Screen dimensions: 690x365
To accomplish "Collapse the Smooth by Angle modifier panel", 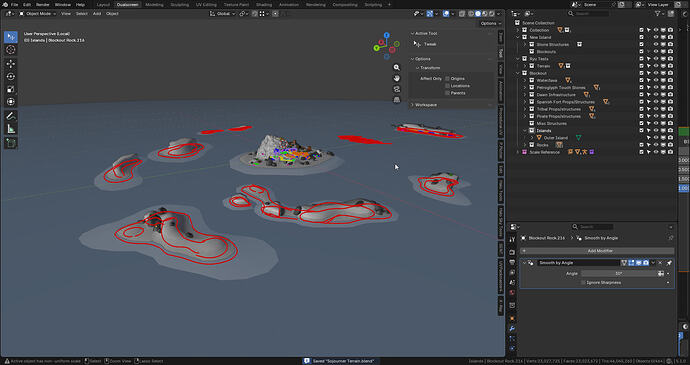I will pyautogui.click(x=524, y=263).
